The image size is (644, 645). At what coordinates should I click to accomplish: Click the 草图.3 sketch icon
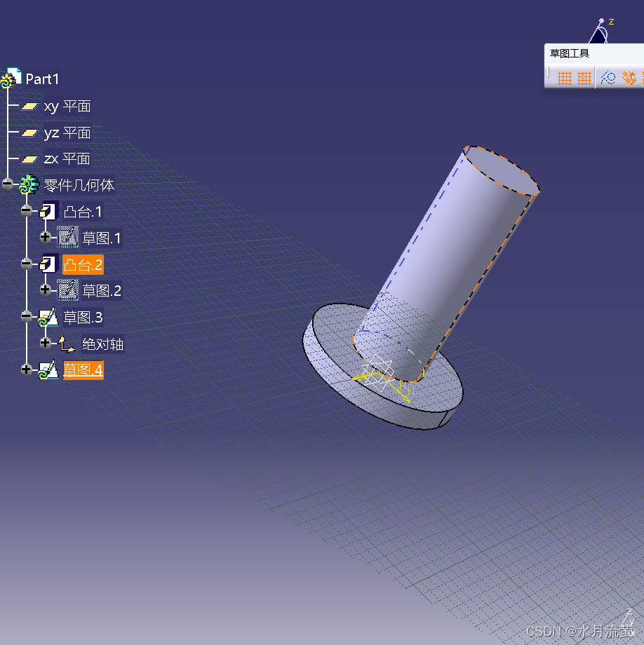pyautogui.click(x=48, y=318)
